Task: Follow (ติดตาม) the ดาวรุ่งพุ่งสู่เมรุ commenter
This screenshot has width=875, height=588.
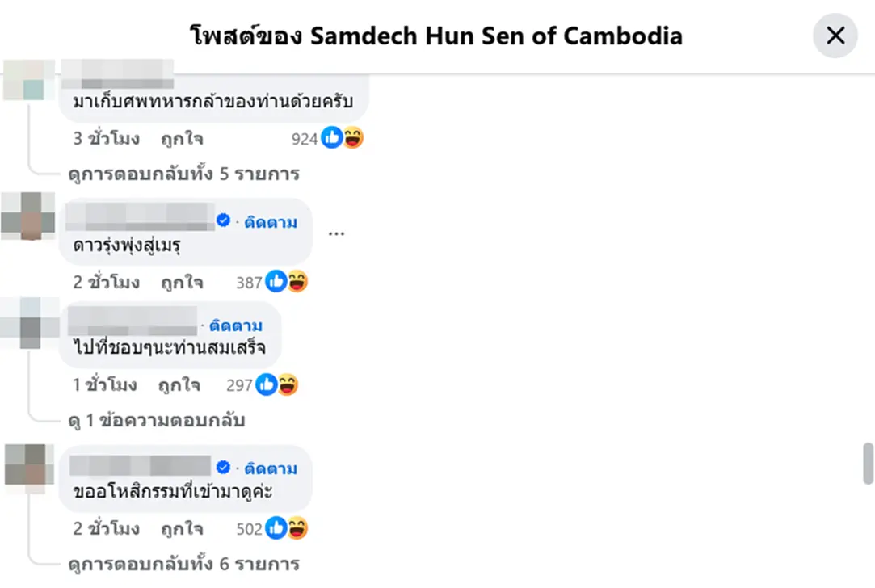Action: 271,222
